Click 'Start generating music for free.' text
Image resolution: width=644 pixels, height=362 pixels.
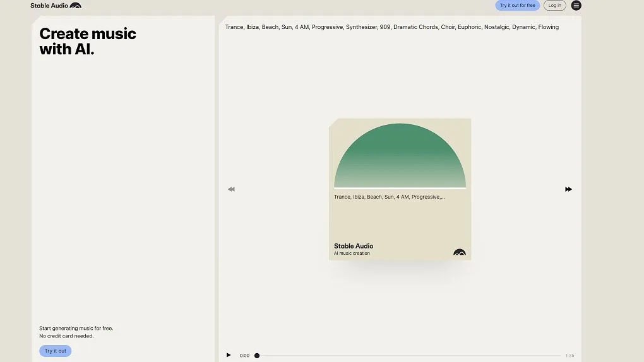point(76,329)
